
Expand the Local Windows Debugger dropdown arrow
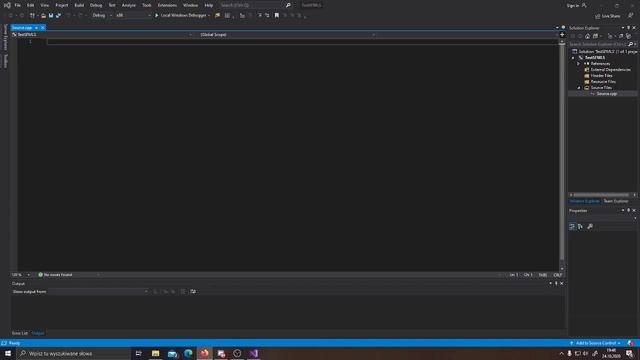[209, 16]
